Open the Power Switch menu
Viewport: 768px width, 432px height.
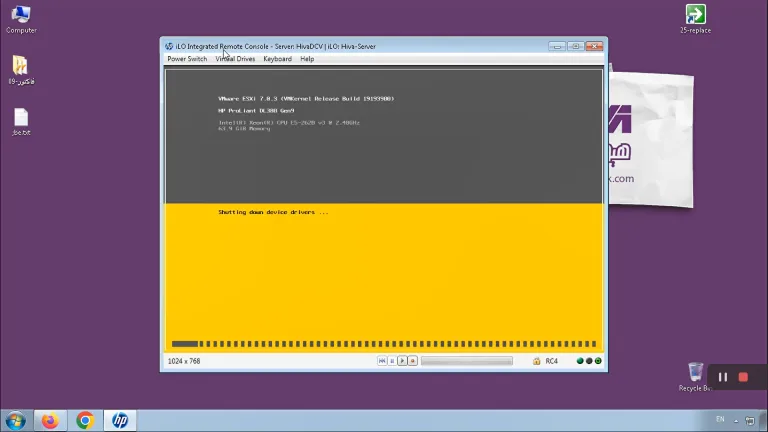tap(187, 59)
